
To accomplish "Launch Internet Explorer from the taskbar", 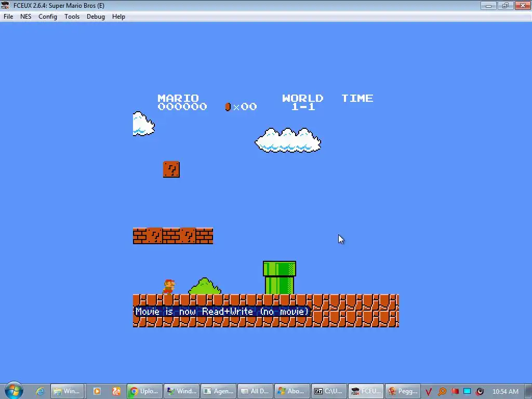I will point(40,391).
